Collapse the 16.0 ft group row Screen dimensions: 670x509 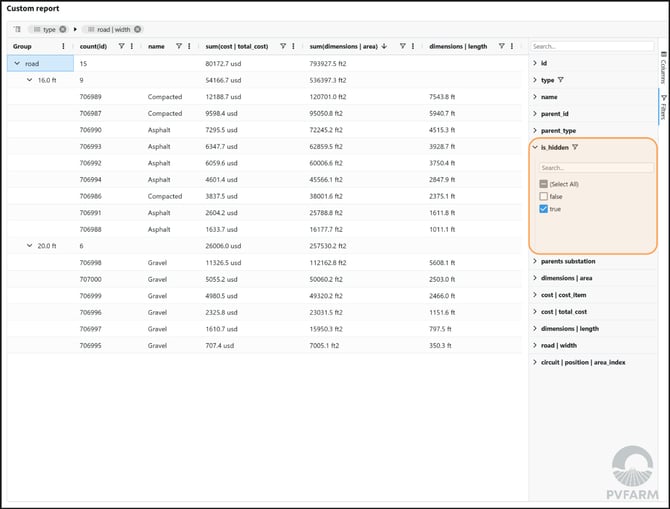pyautogui.click(x=30, y=80)
